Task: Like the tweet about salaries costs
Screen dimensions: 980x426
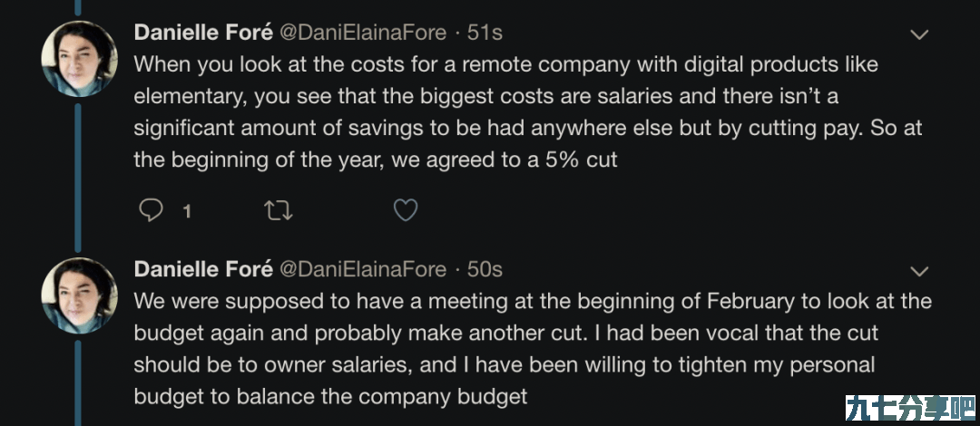Action: (x=406, y=211)
